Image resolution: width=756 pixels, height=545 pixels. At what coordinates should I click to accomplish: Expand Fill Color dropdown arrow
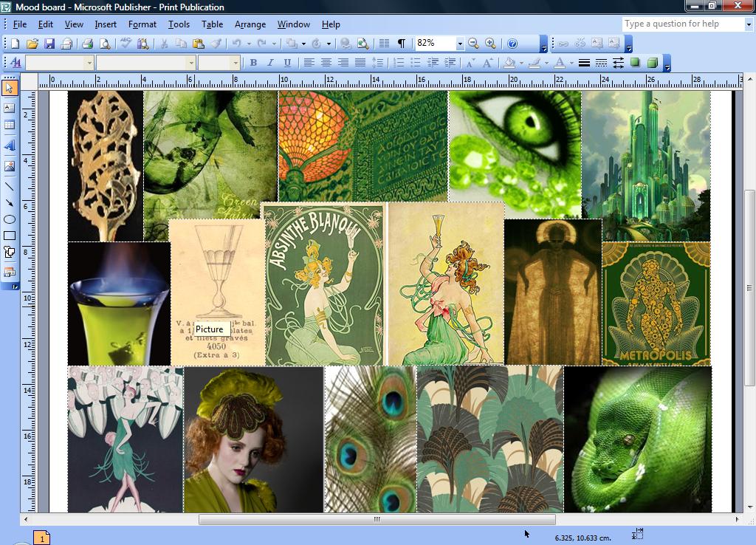point(521,63)
